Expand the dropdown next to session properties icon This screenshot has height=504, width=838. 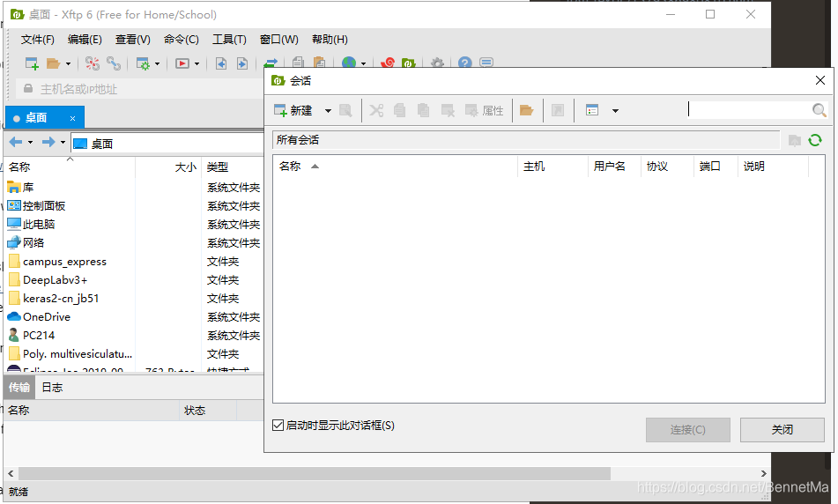pos(157,64)
